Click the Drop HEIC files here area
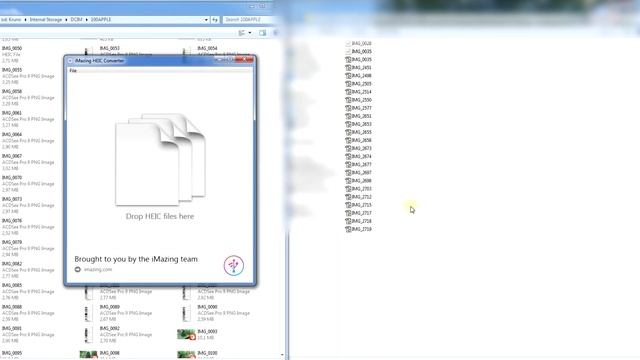 (x=160, y=168)
